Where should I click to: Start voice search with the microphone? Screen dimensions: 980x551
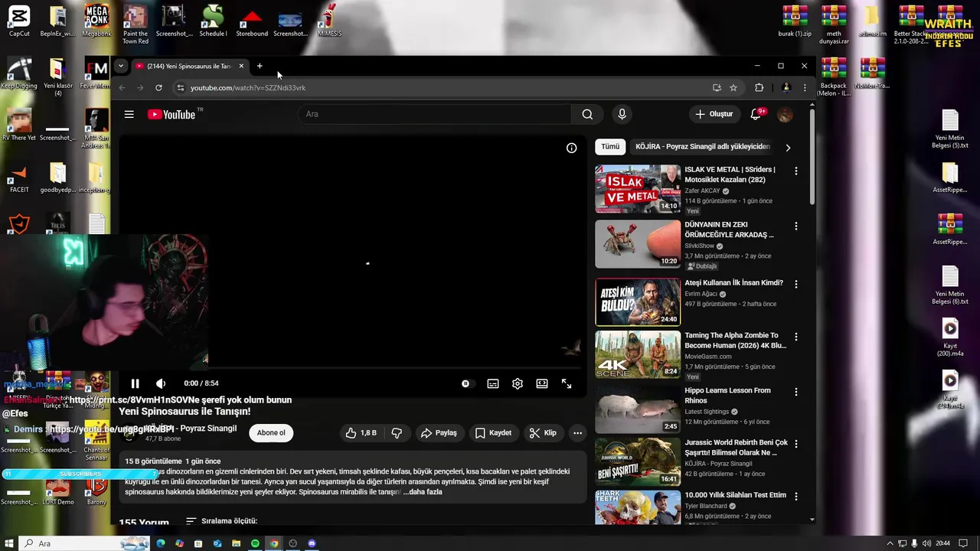(622, 114)
